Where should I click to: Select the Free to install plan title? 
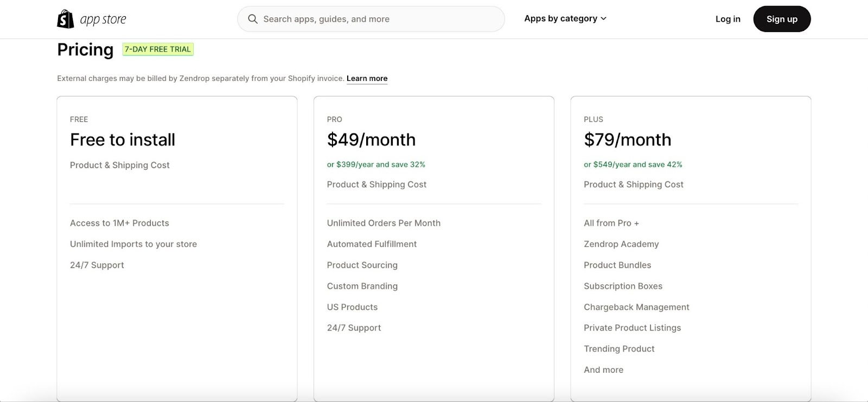(x=123, y=139)
